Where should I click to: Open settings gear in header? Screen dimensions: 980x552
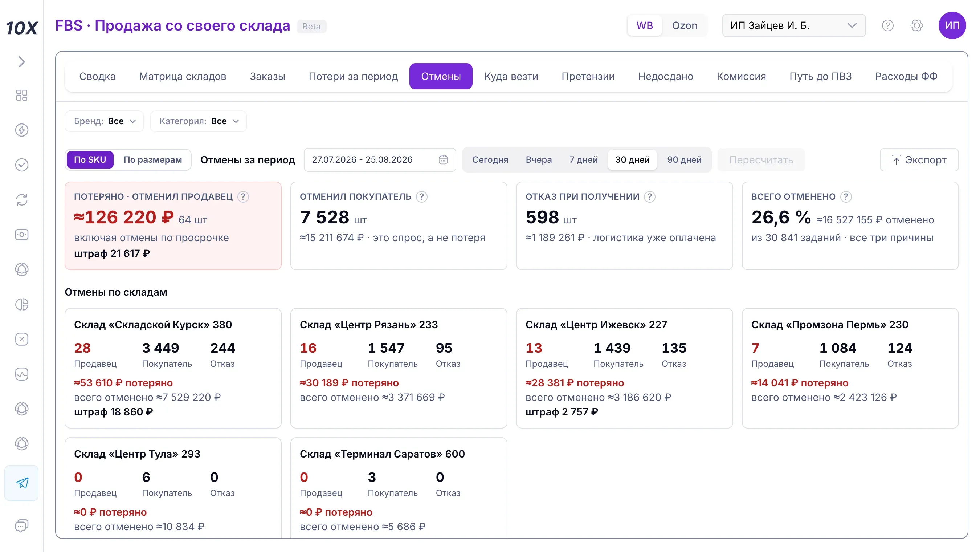[x=916, y=25]
